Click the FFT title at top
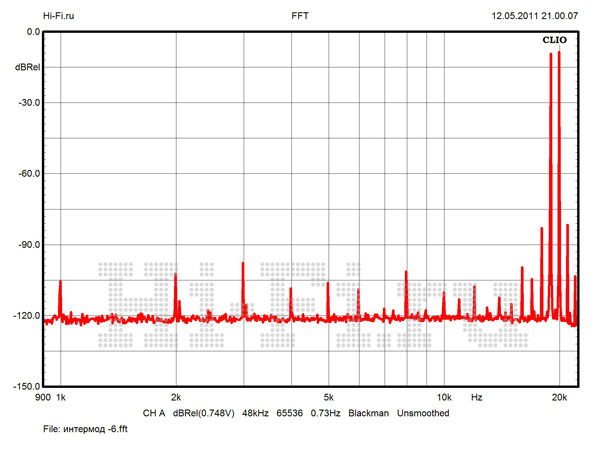The image size is (600, 450). tap(299, 16)
